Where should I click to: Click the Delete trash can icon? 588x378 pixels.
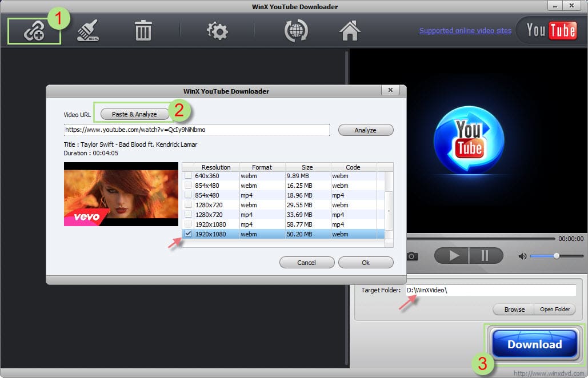coord(143,31)
